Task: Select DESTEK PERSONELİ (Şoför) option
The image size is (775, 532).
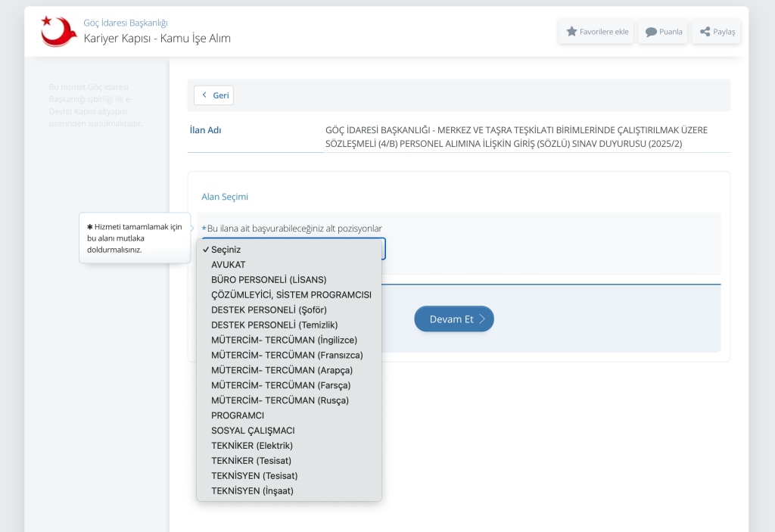Action: 269,310
